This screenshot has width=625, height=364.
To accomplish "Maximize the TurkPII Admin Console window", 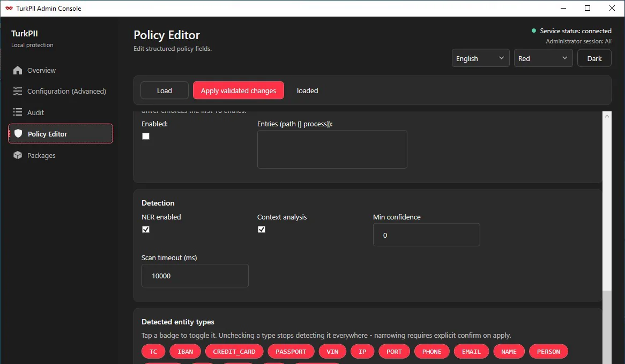I will pyautogui.click(x=587, y=8).
